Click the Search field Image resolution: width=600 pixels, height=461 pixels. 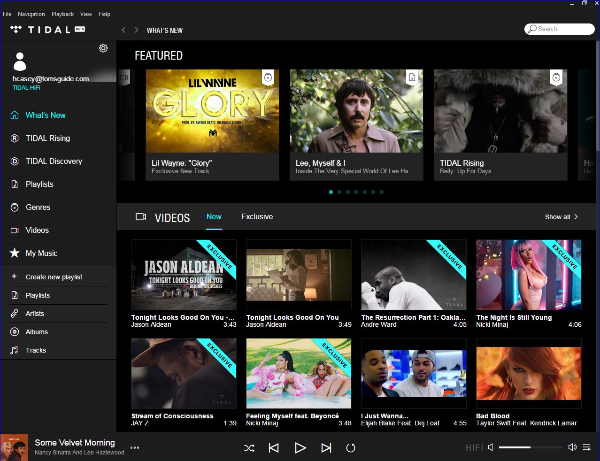[558, 29]
